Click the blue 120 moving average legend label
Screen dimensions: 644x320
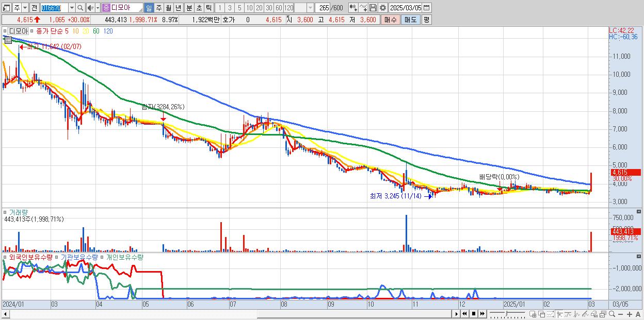tap(108, 31)
